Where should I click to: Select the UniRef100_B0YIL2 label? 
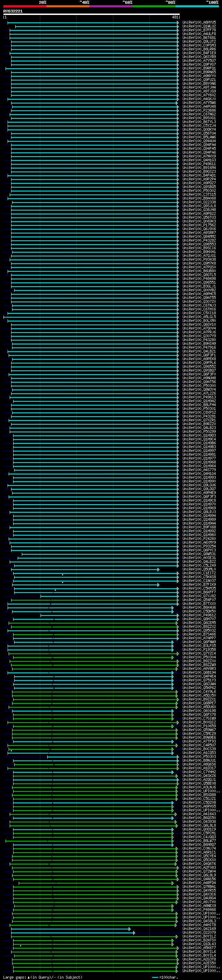click(199, 936)
